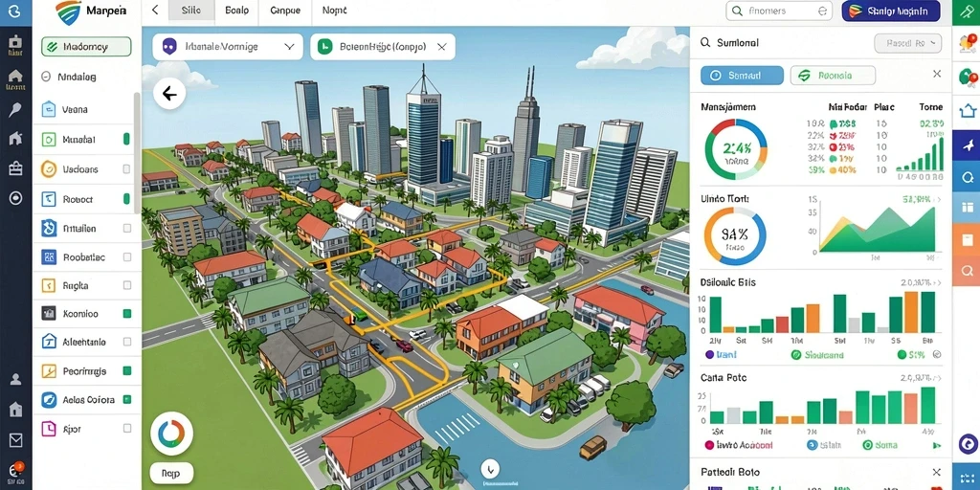The image size is (980, 490).
Task: Toggle the Peorinngis checkbox
Action: (127, 370)
